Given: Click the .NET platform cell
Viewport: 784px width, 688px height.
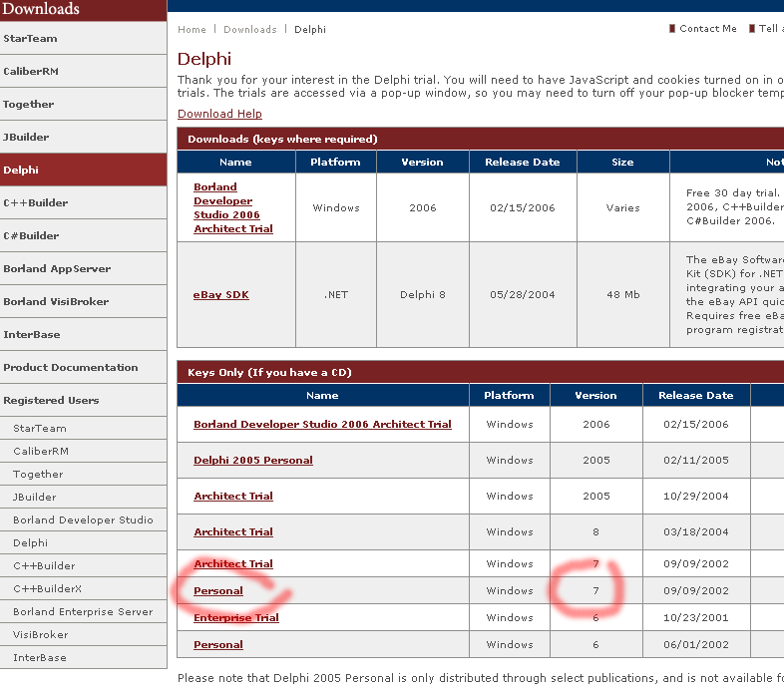Looking at the screenshot, I should click(x=336, y=295).
